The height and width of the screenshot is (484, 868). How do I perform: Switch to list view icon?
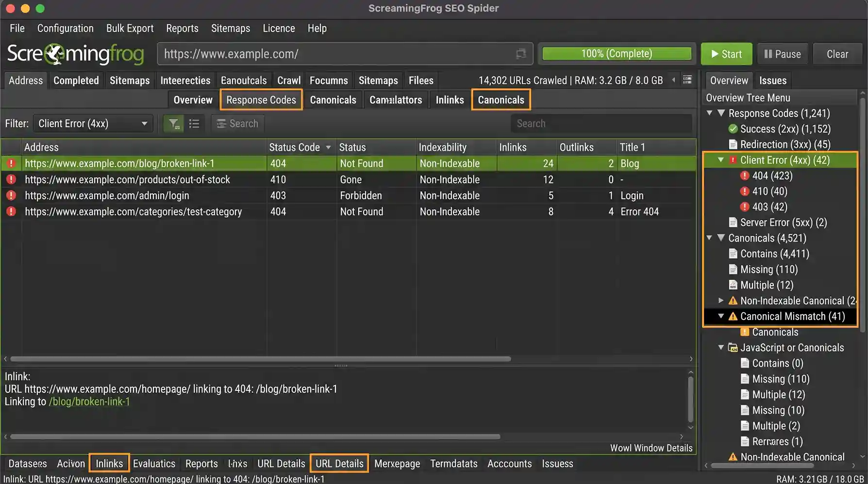pos(194,124)
